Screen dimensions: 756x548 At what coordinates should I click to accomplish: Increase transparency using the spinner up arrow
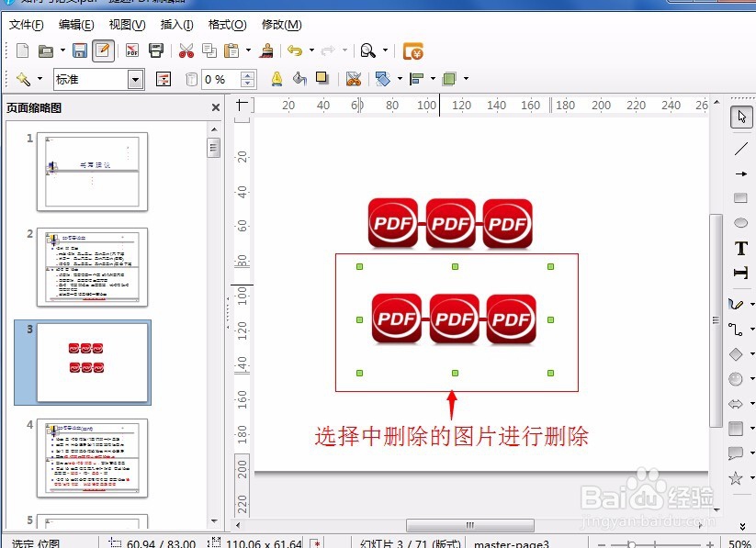click(247, 75)
